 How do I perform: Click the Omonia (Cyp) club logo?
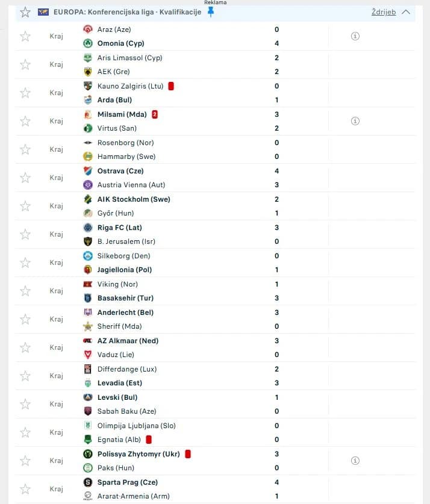point(88,43)
